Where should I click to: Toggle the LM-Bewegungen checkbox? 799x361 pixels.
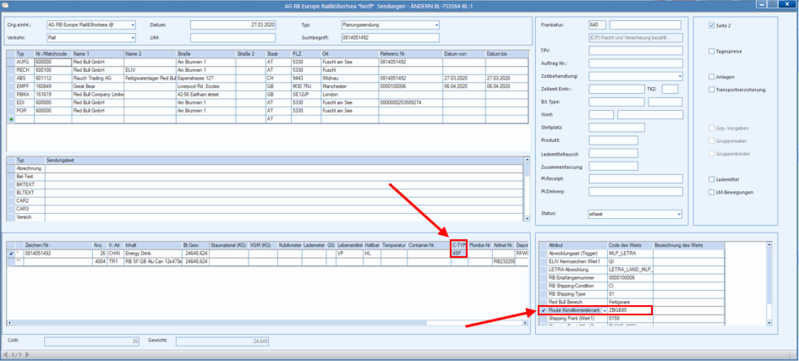click(712, 192)
